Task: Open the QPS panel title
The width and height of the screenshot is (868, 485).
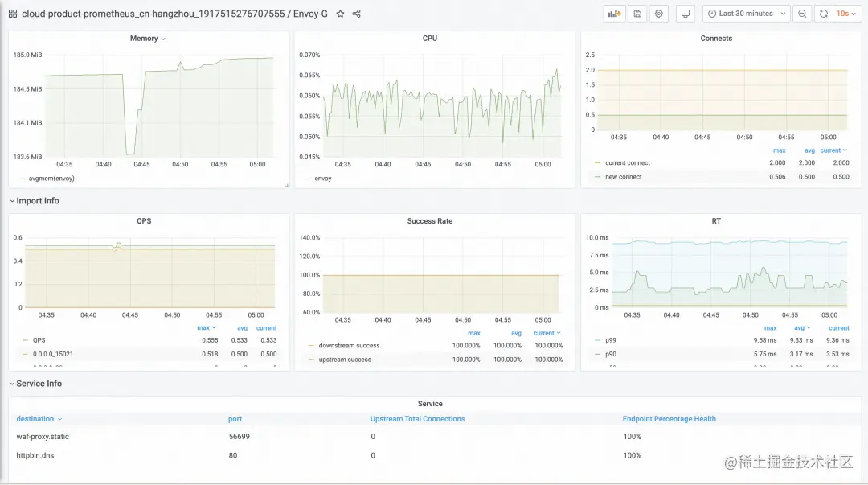Action: pyautogui.click(x=144, y=220)
